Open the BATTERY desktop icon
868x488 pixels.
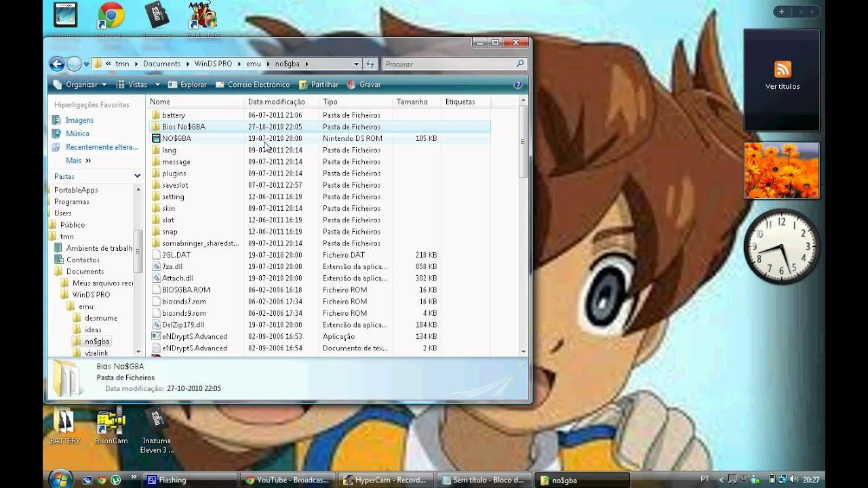64,426
